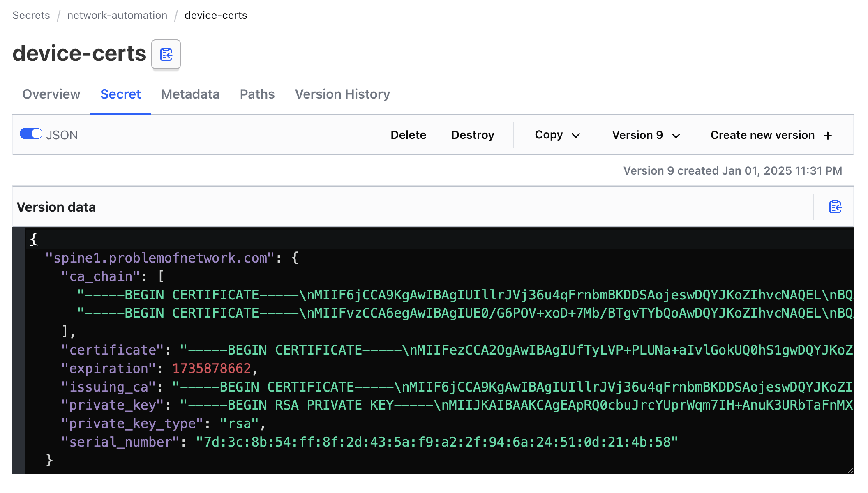
Task: Select the Overview tab
Action: point(51,94)
